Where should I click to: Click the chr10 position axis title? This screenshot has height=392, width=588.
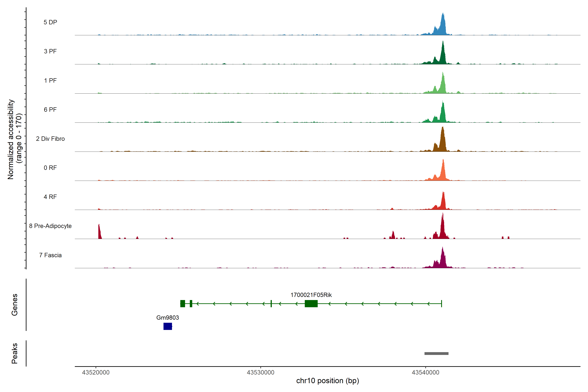[327, 381]
